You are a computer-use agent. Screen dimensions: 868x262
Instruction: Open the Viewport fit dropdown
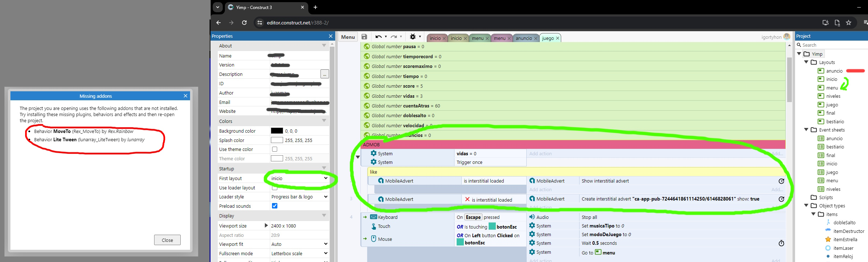(299, 244)
